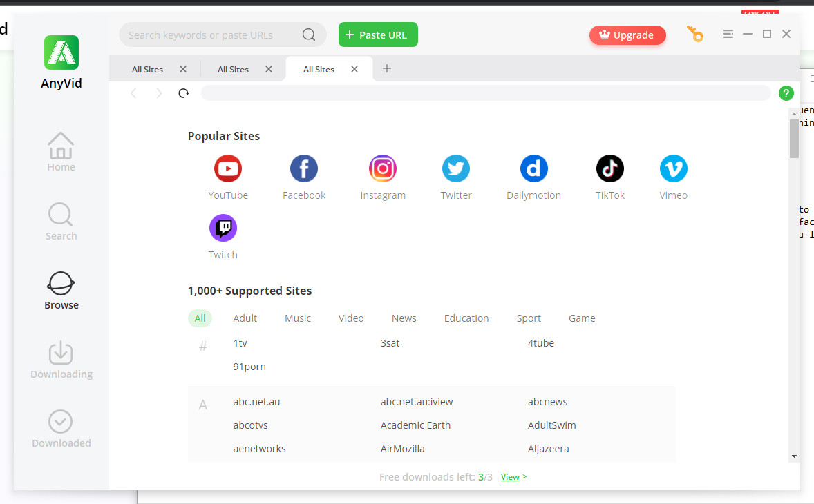Add a new tab with plus icon
The height and width of the screenshot is (504, 814).
coord(387,68)
